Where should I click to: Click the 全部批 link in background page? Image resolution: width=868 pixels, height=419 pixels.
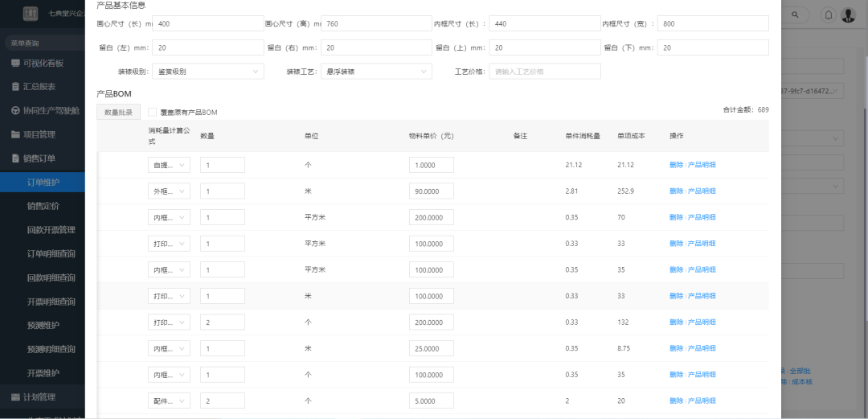[x=800, y=371]
